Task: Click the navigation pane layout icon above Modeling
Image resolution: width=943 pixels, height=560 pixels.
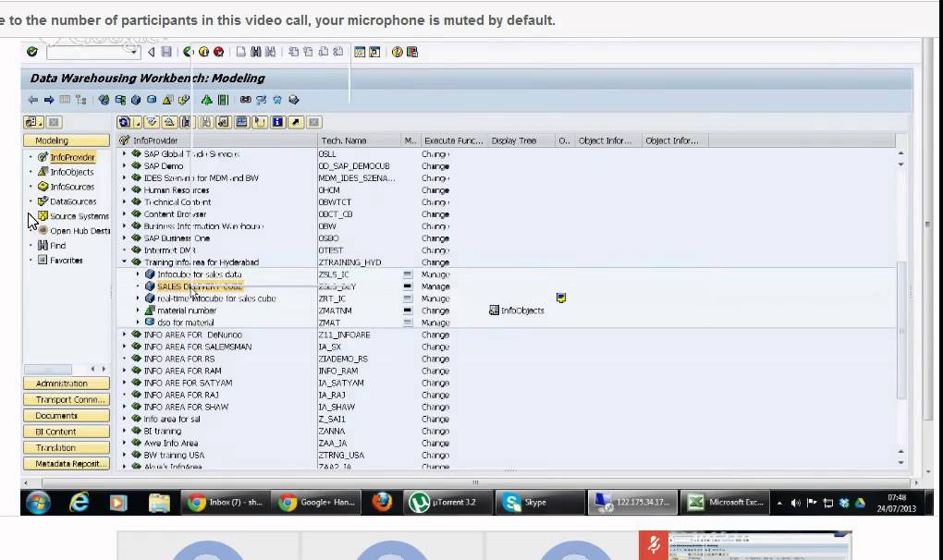Action: click(x=33, y=122)
